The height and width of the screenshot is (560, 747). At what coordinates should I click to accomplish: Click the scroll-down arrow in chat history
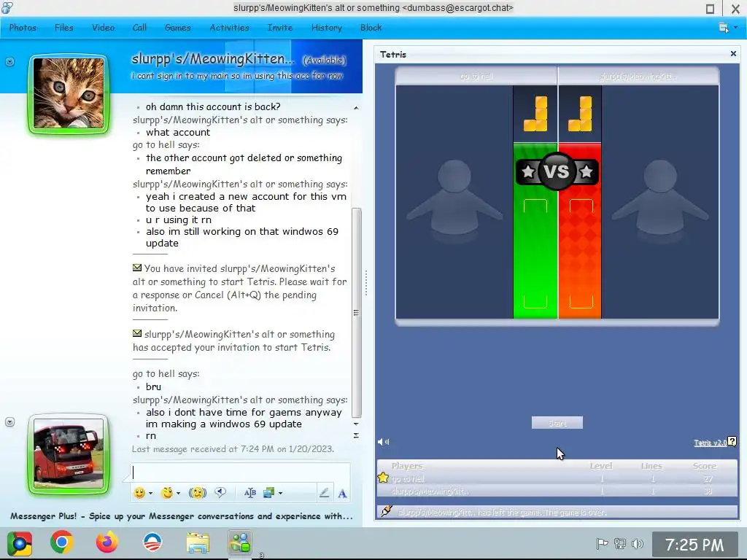356,424
